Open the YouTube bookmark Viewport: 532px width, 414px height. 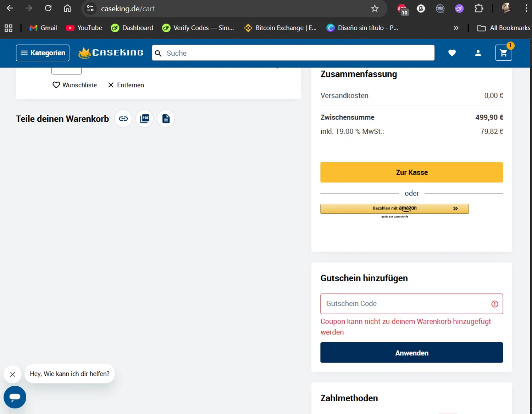[84, 28]
